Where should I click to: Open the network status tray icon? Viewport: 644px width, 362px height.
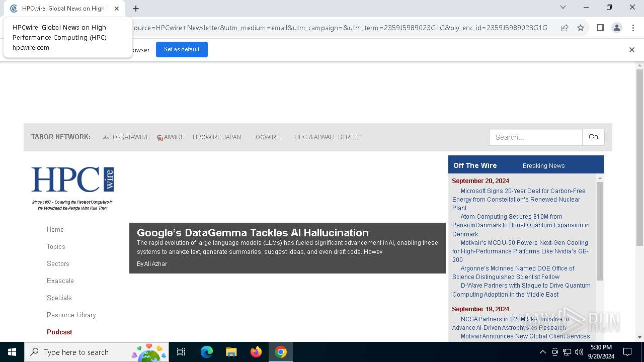(x=567, y=352)
